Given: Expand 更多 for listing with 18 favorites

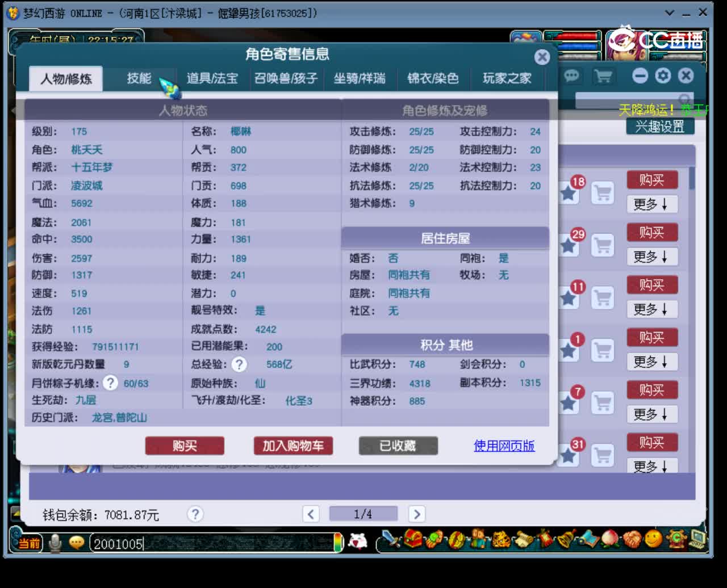Looking at the screenshot, I should point(652,204).
